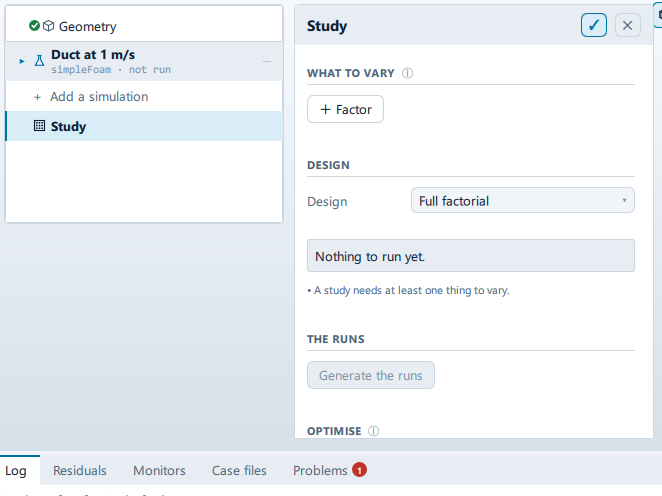The width and height of the screenshot is (662, 496).
Task: Open the info icon next to Optimise
Action: [x=374, y=431]
